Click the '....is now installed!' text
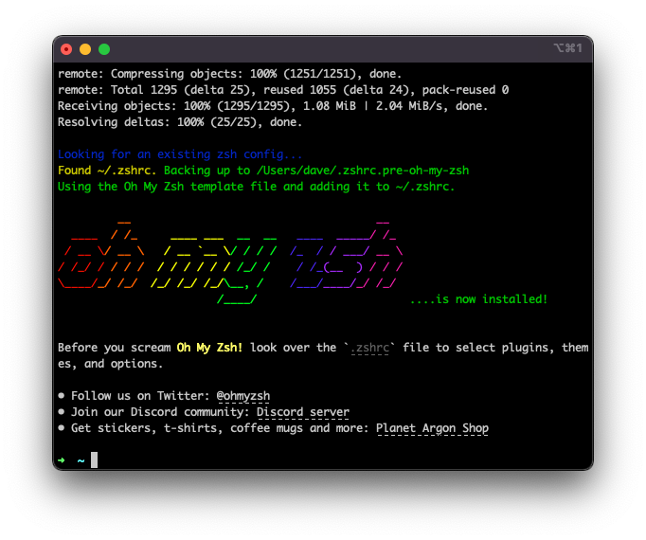The image size is (646, 540). 479,299
